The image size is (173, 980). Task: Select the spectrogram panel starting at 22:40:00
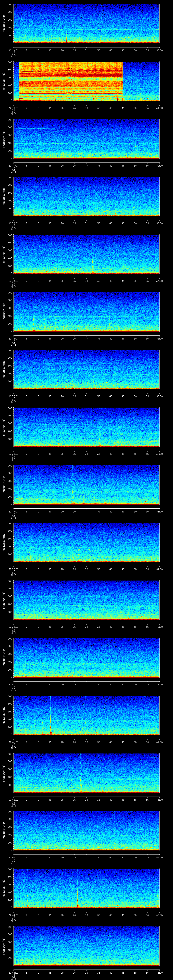(x=87, y=657)
